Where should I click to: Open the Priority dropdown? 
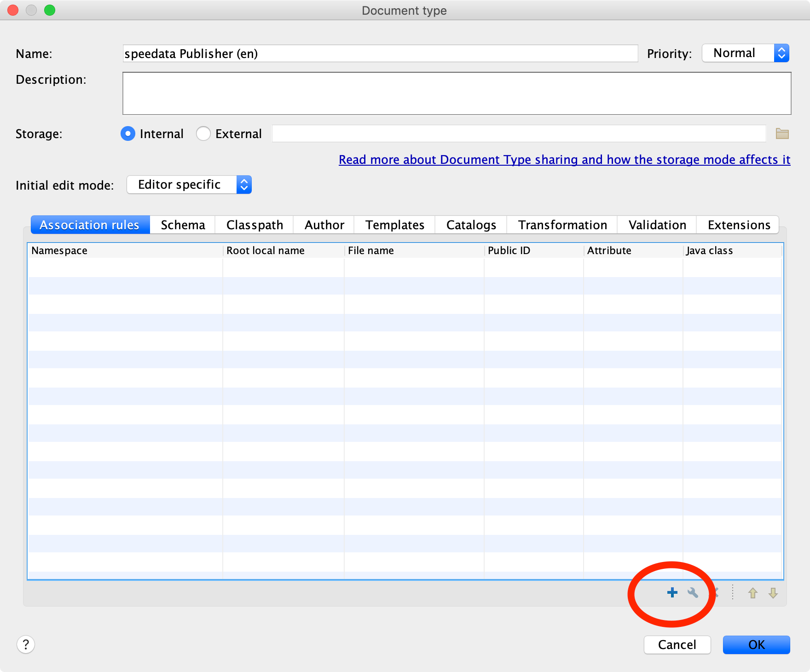pos(745,53)
